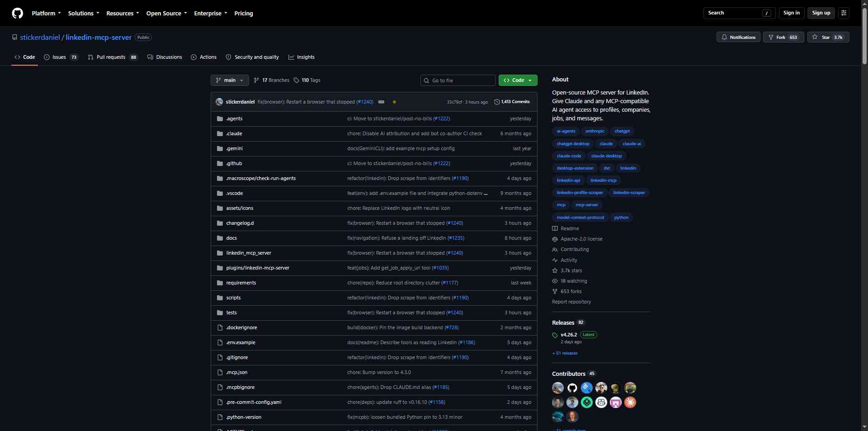Expand the Solutions menu
Image resolution: width=868 pixels, height=431 pixels.
pos(84,13)
